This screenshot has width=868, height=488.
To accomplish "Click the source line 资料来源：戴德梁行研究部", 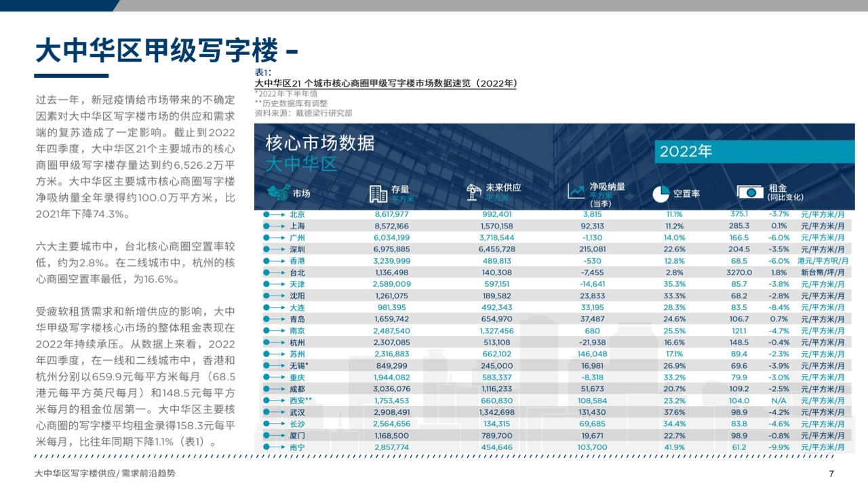I will 303,113.
